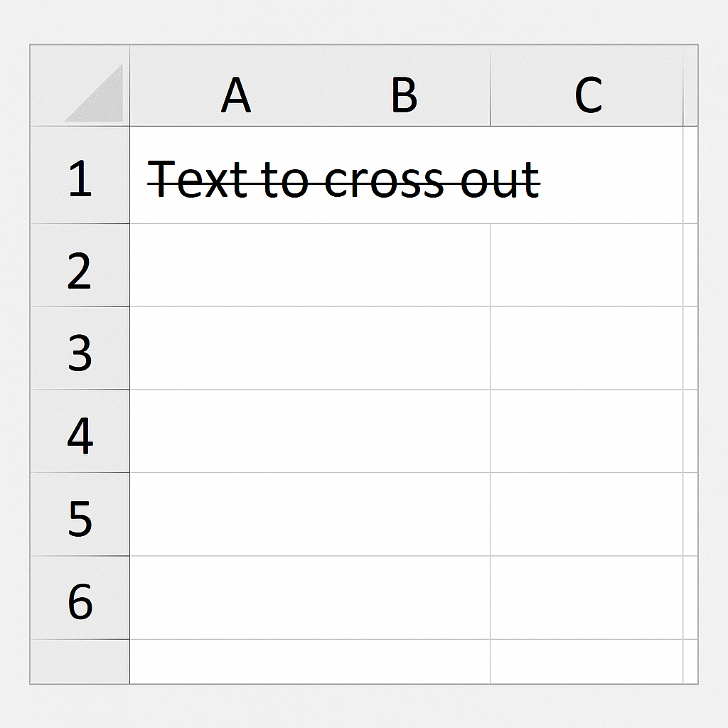The image size is (728, 728).
Task: Click the wide row 2 cell left of column C
Action: 310,266
